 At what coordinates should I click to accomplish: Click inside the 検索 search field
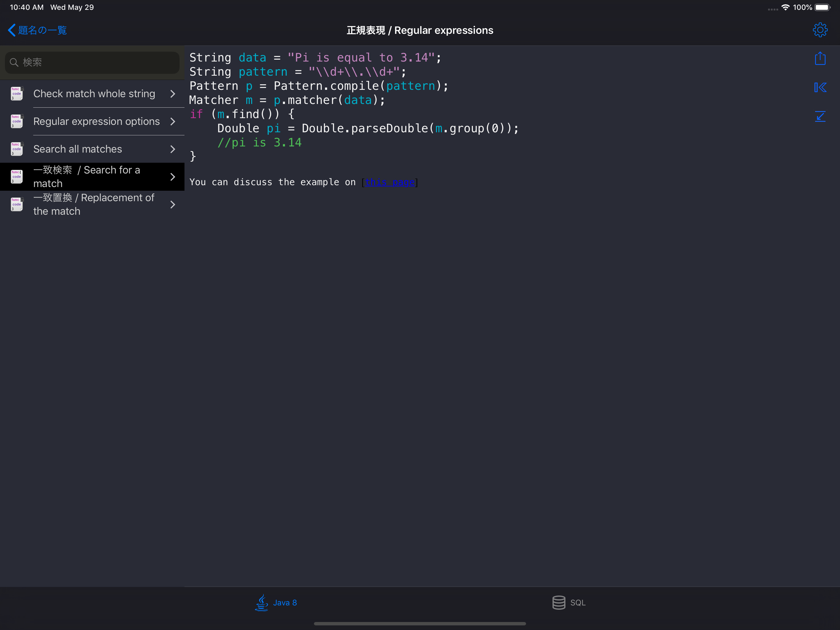(91, 62)
